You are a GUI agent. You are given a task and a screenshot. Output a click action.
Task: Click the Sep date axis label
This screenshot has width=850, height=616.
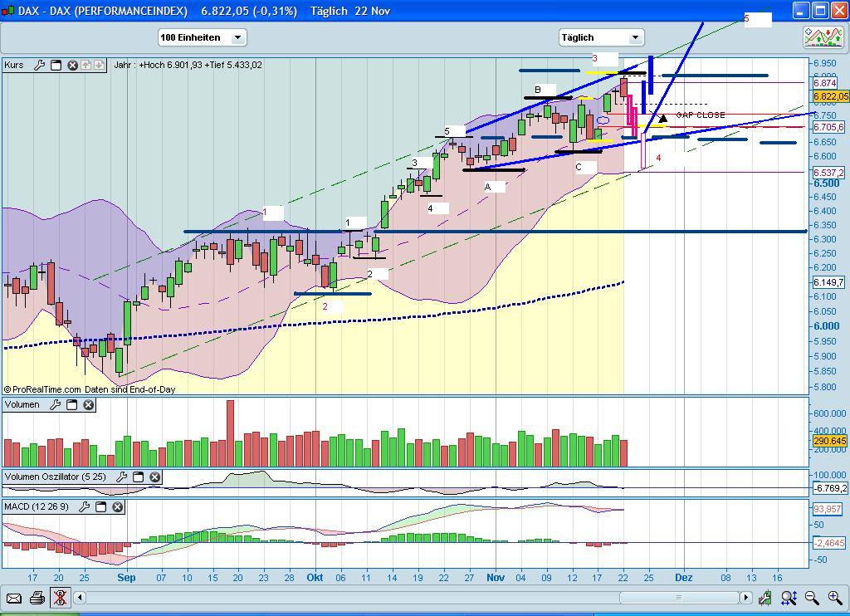[x=126, y=578]
